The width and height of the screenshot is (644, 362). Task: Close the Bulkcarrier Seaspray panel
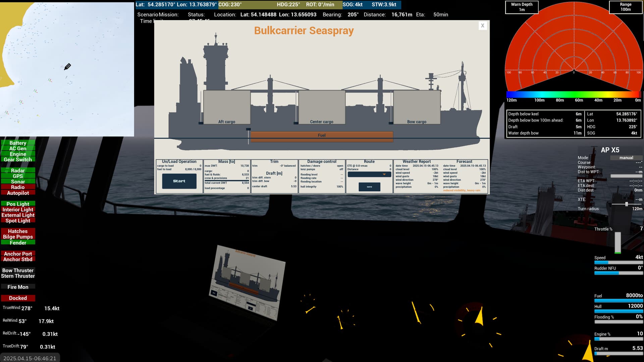(x=482, y=25)
